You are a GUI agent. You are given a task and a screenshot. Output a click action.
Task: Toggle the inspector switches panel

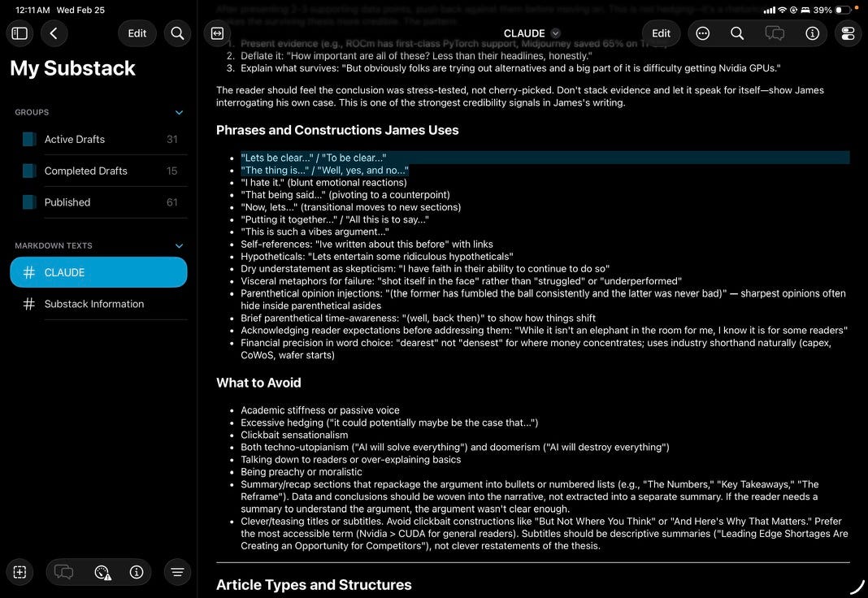(848, 33)
